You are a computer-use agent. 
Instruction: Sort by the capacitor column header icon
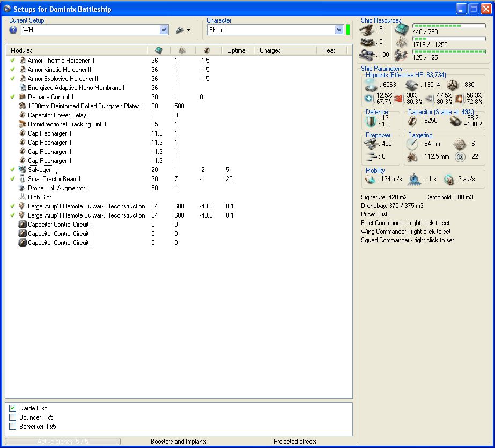pyautogui.click(x=207, y=50)
